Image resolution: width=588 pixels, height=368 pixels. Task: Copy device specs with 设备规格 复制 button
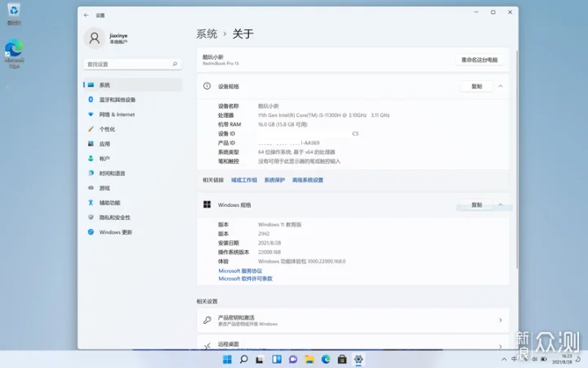(476, 87)
